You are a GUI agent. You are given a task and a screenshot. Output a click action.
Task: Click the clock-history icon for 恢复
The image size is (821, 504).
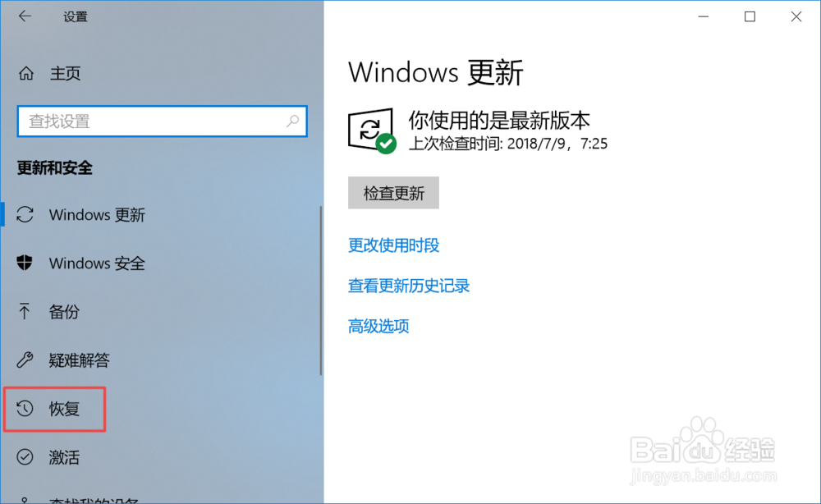[x=25, y=408]
